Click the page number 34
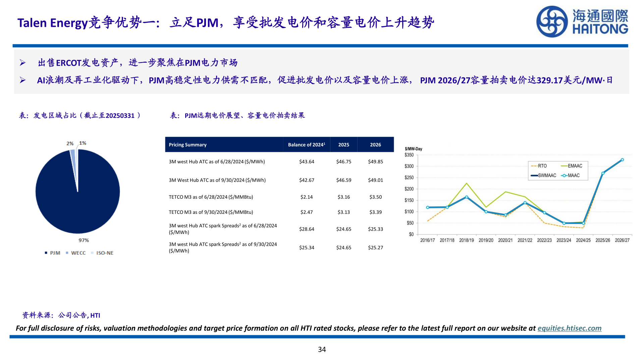Viewport: 644px width, 362px height. point(322,350)
